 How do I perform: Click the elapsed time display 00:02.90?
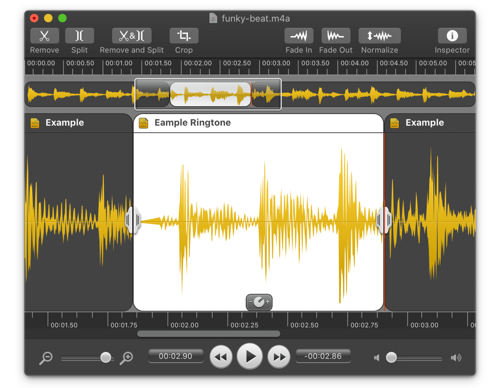point(176,356)
